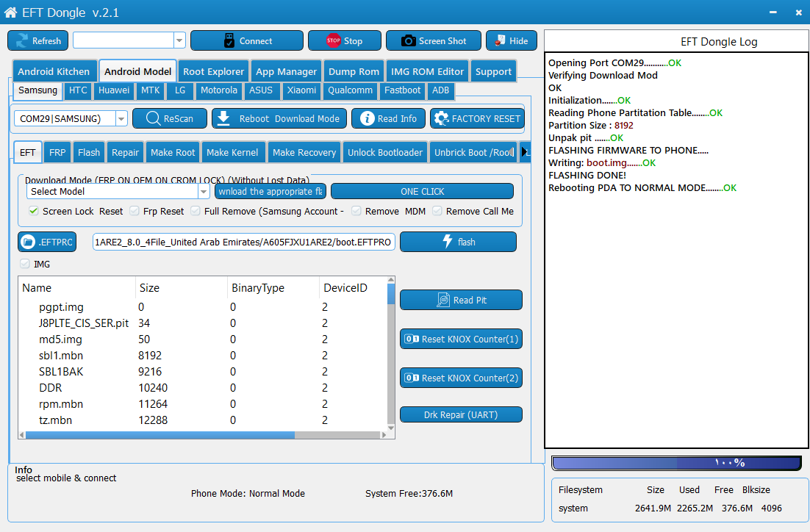Click the 100% progress bar
The height and width of the screenshot is (532, 810).
click(677, 463)
